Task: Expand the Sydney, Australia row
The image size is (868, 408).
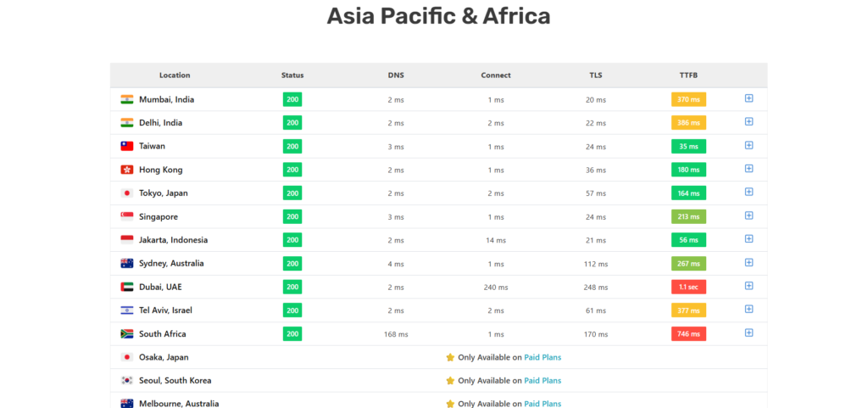Action: (x=748, y=262)
